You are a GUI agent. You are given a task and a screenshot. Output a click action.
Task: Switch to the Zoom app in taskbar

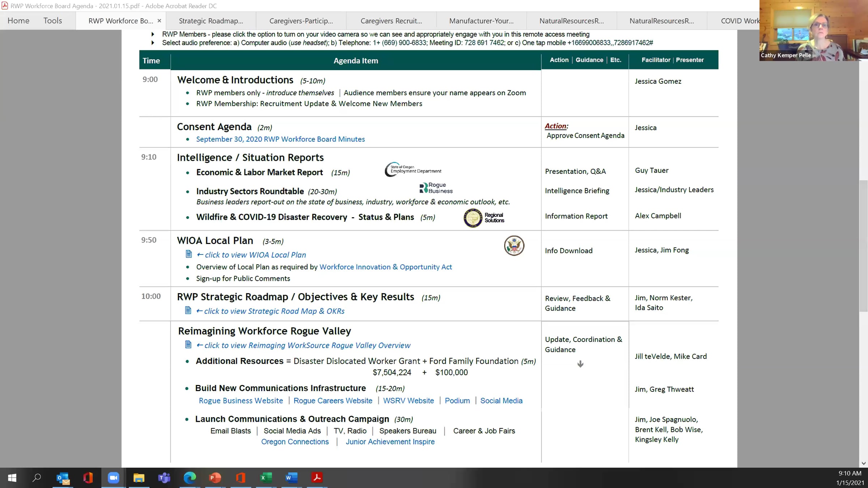pyautogui.click(x=114, y=478)
